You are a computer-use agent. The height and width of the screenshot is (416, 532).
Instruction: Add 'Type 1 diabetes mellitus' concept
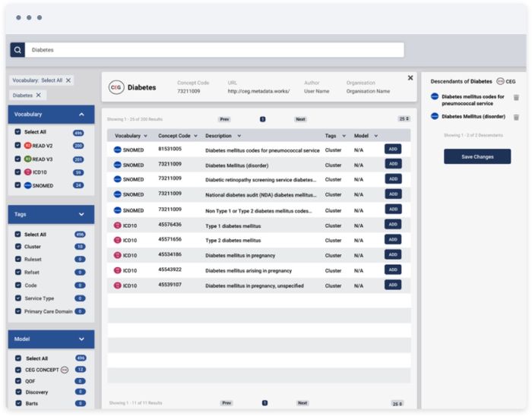pyautogui.click(x=393, y=224)
